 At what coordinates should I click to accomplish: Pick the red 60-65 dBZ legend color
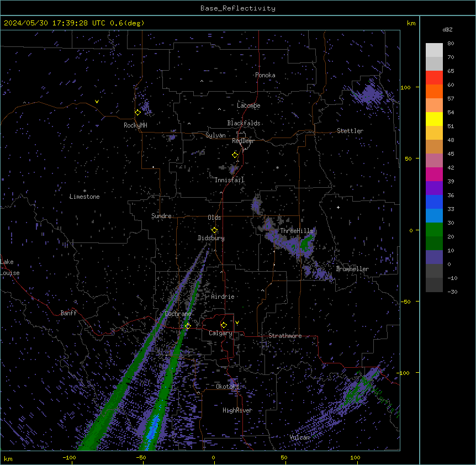click(434, 77)
